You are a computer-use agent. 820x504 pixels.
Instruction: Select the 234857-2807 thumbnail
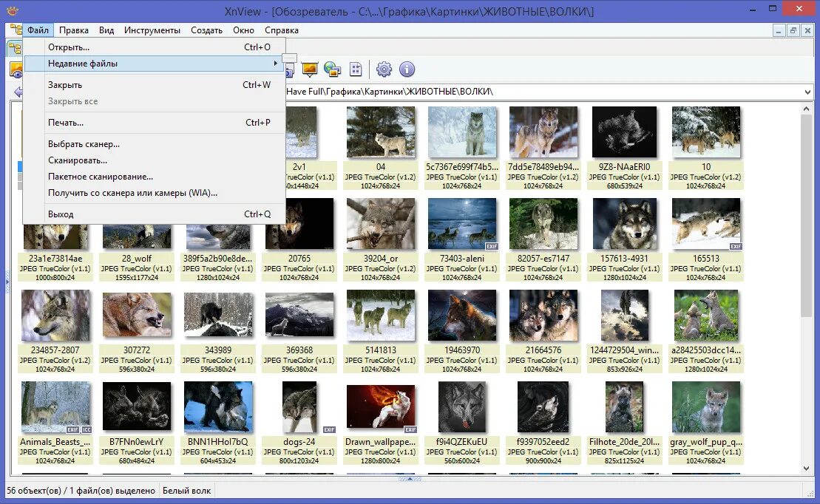coord(55,316)
